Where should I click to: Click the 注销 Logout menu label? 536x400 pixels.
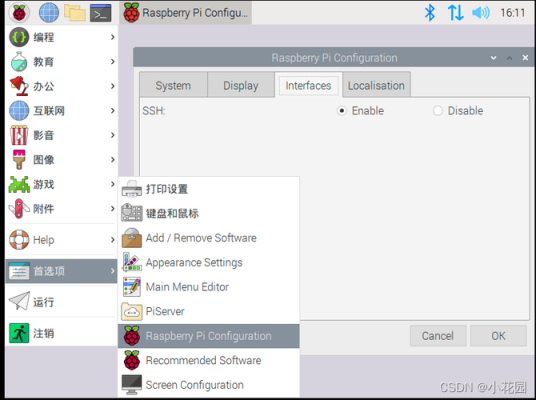(43, 333)
